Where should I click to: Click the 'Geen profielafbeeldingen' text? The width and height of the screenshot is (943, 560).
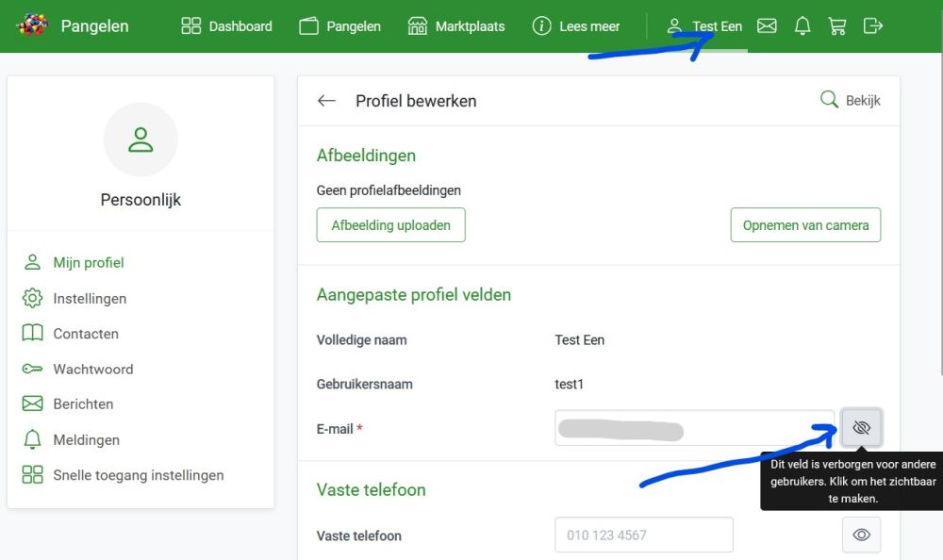coord(389,190)
